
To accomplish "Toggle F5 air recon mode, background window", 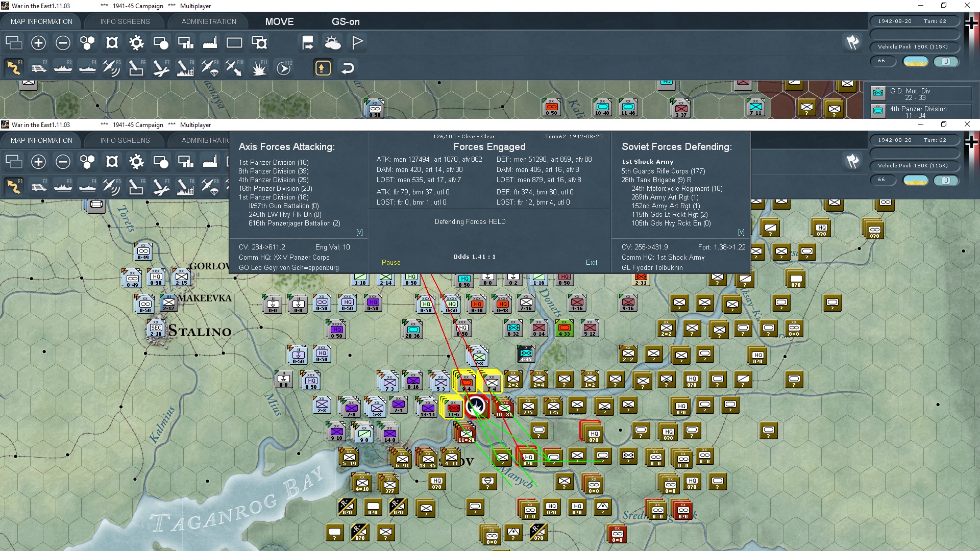I will (112, 68).
